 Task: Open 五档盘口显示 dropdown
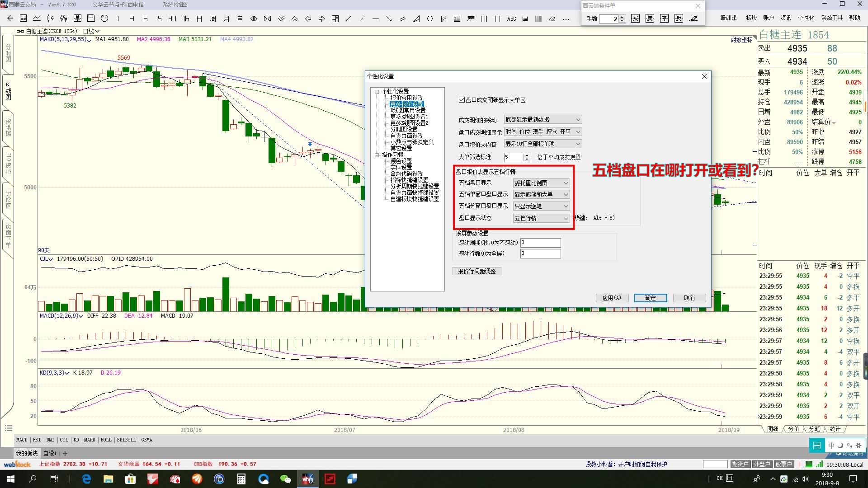(541, 183)
